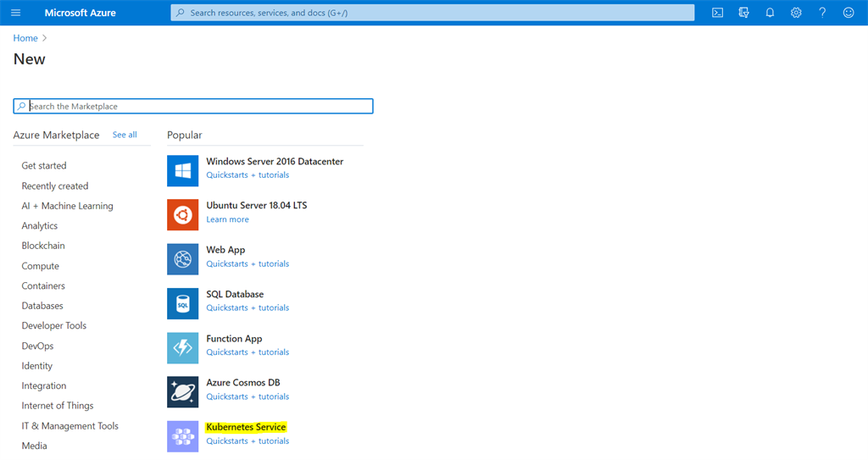Open See all Marketplace link
This screenshot has height=460, width=868.
(125, 135)
